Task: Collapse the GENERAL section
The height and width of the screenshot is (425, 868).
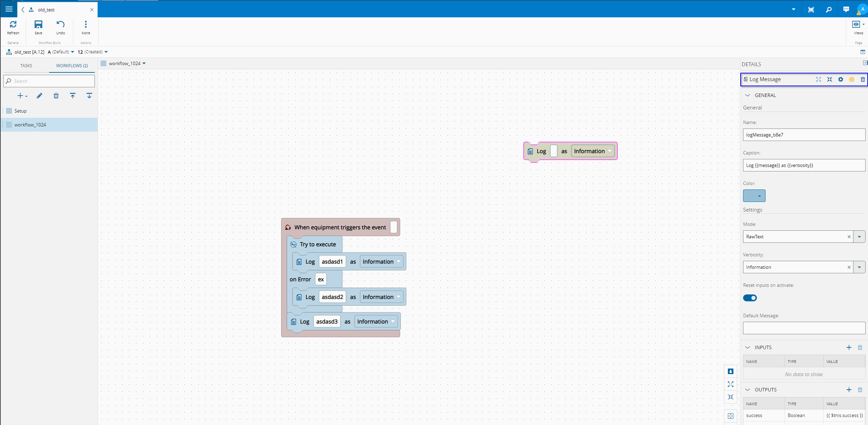Action: tap(748, 95)
